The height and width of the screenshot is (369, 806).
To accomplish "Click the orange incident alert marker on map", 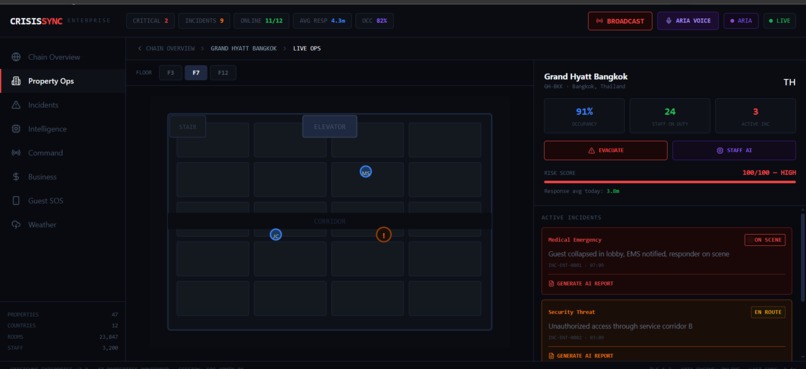I will tap(383, 235).
